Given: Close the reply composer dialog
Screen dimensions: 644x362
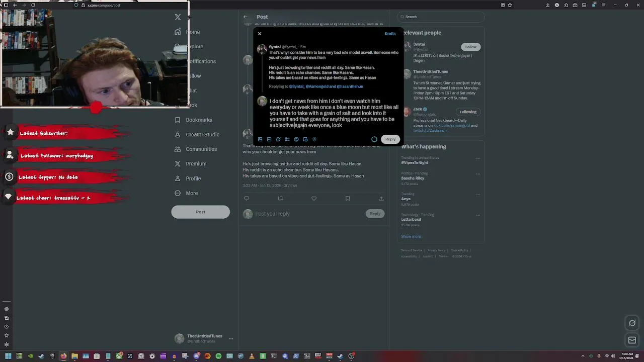Looking at the screenshot, I should 260,34.
